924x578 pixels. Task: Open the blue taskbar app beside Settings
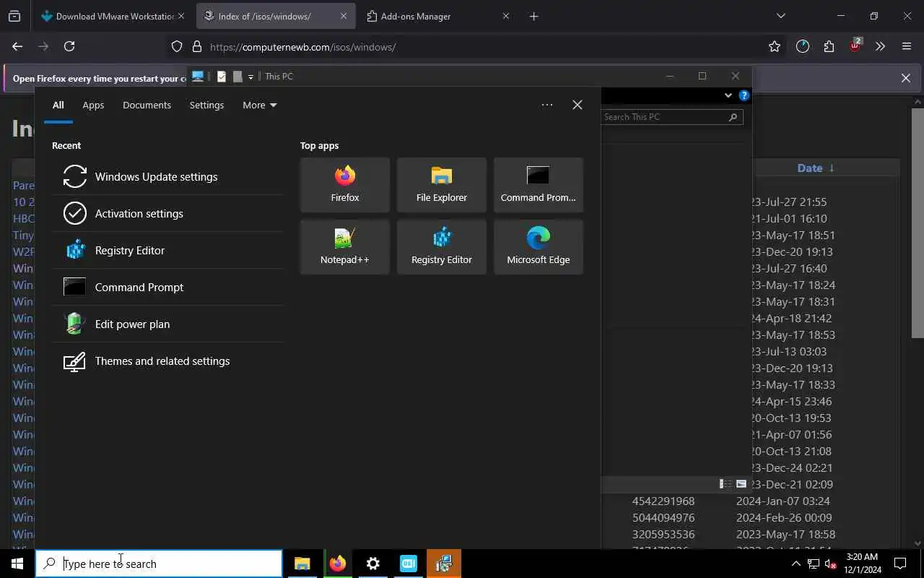(409, 564)
